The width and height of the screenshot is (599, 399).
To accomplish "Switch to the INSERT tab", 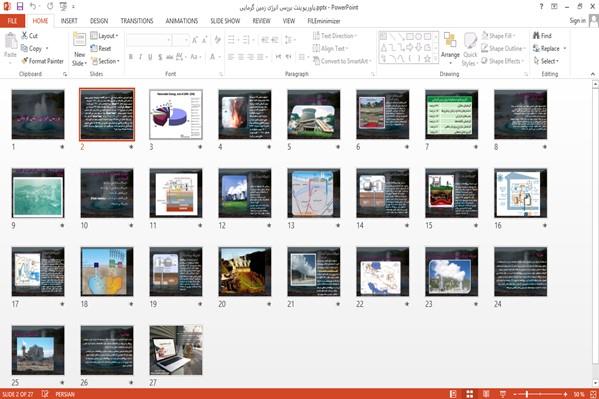I will point(69,21).
